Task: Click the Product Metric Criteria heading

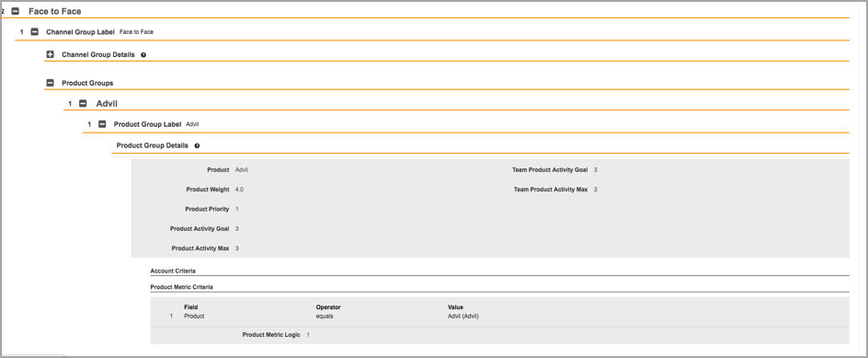Action: pyautogui.click(x=181, y=287)
